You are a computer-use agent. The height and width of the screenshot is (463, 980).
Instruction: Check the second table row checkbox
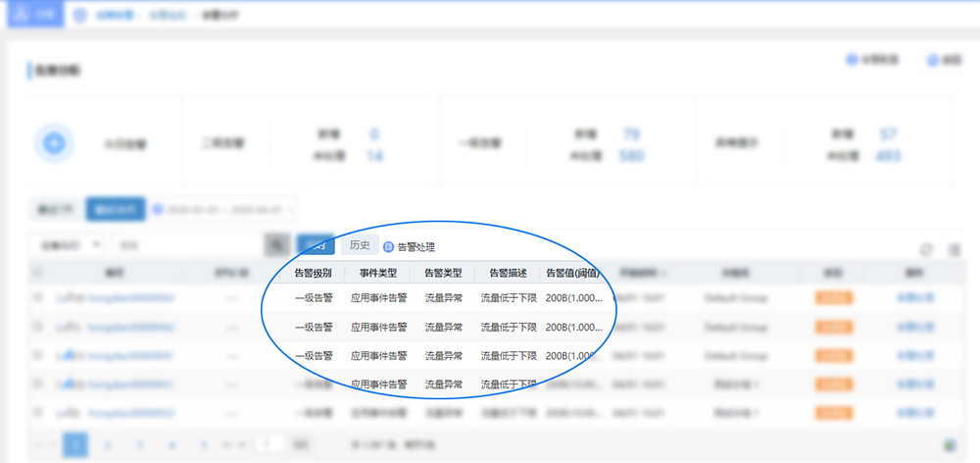(38, 327)
